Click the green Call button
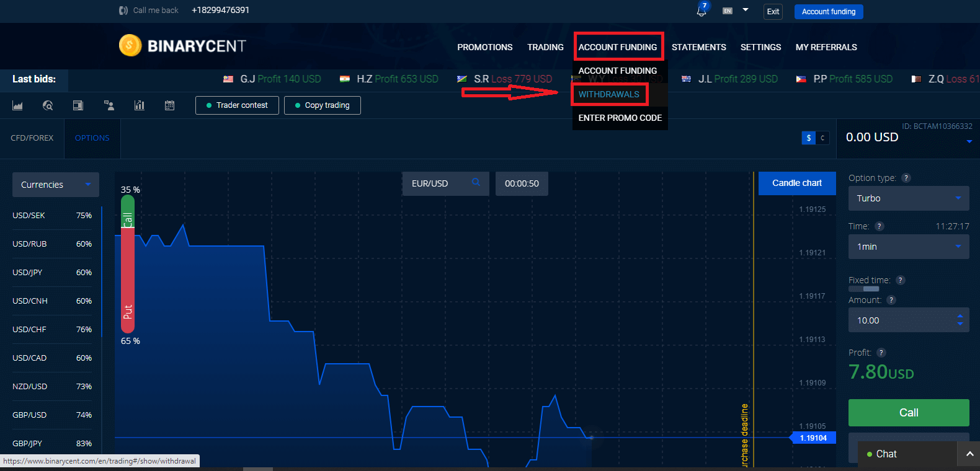 coord(909,413)
